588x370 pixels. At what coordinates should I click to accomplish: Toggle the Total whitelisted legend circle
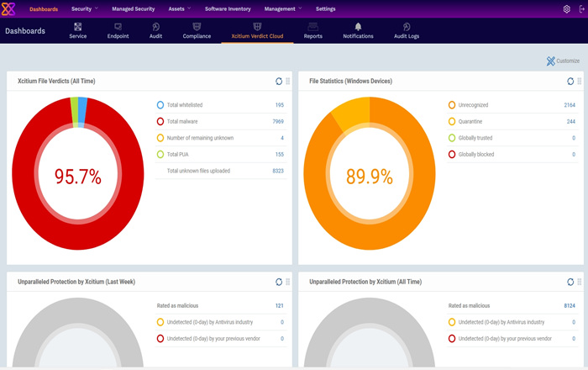pyautogui.click(x=160, y=105)
